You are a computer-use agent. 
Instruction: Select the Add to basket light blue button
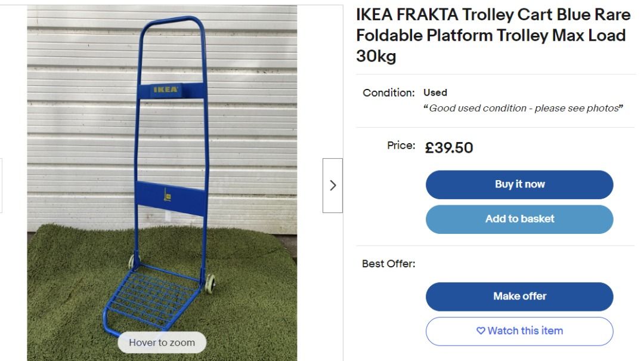click(x=519, y=219)
